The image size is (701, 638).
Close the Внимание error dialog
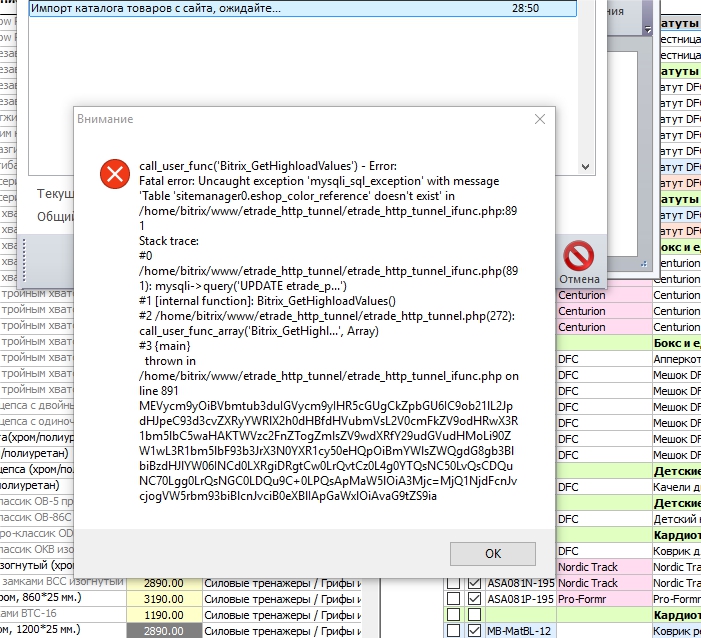coord(540,119)
